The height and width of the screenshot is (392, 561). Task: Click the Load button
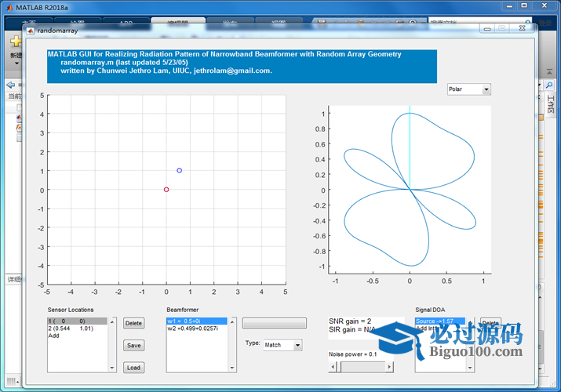[133, 368]
